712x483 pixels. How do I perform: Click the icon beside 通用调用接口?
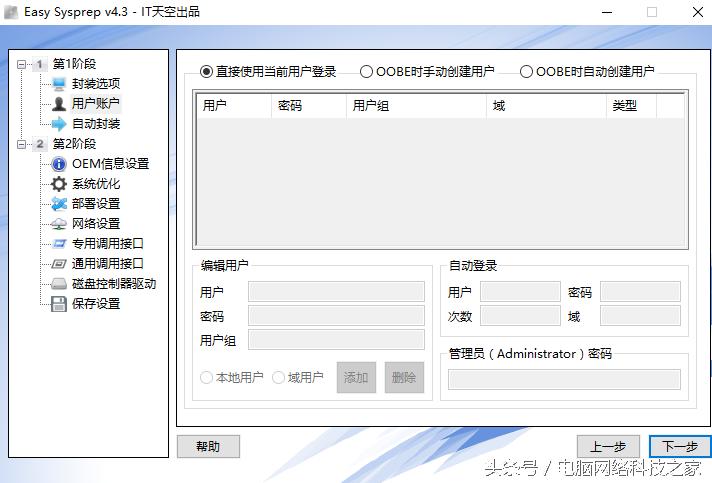pos(59,264)
